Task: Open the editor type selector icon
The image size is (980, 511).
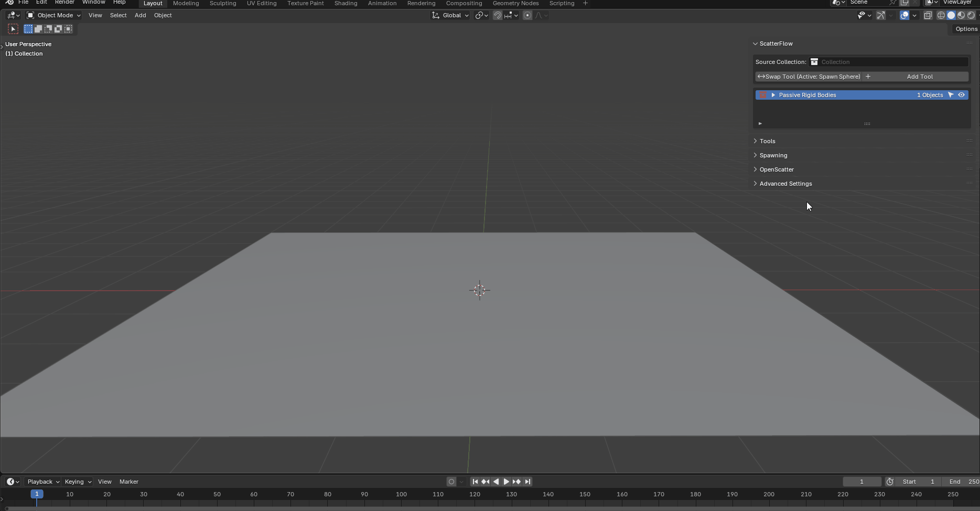Action: (x=12, y=15)
